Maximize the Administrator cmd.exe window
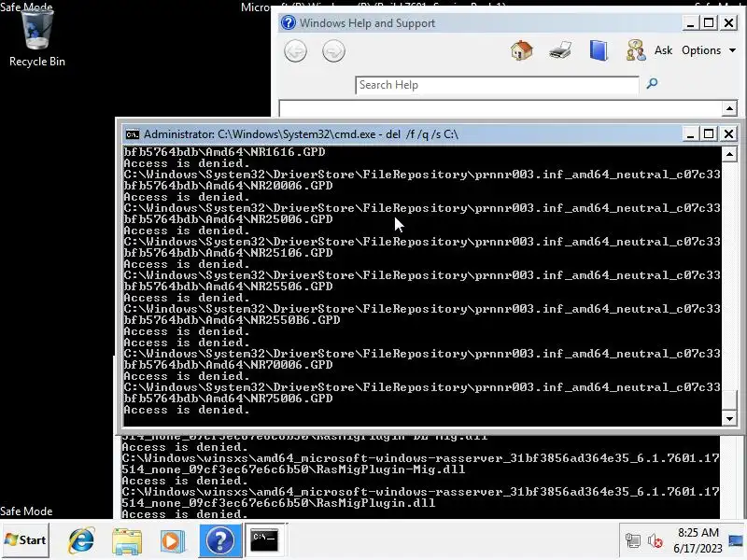This screenshot has height=560, width=747. [710, 133]
